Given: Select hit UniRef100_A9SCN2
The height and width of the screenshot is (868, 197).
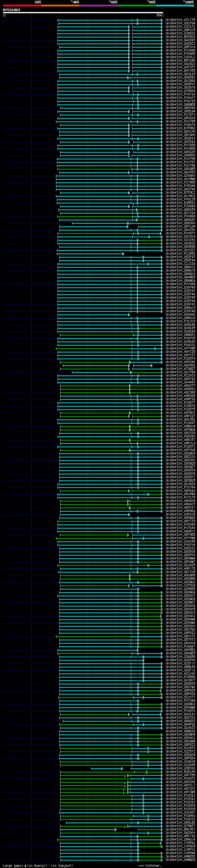Looking at the screenshot, I should pyautogui.click(x=180, y=362).
